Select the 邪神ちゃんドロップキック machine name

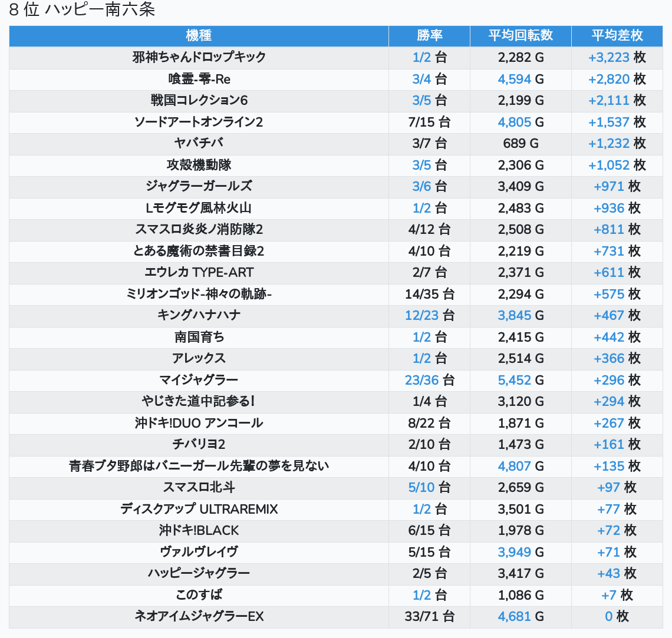pyautogui.click(x=199, y=57)
